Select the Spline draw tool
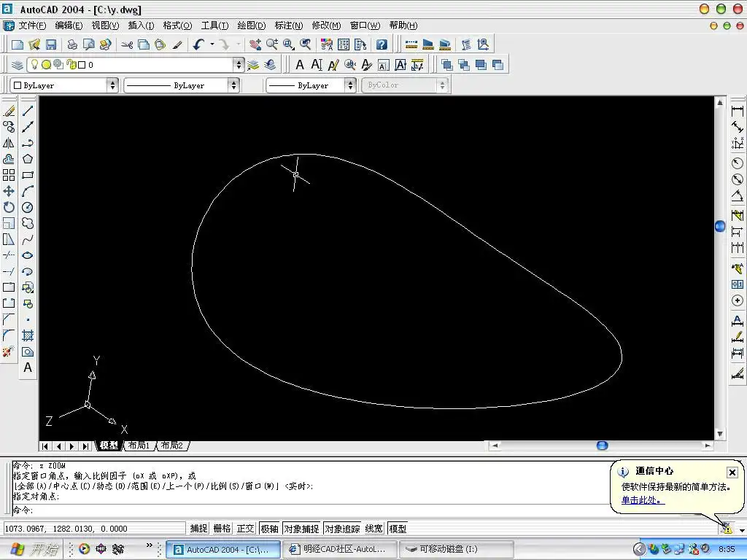The image size is (747, 560). click(x=28, y=239)
